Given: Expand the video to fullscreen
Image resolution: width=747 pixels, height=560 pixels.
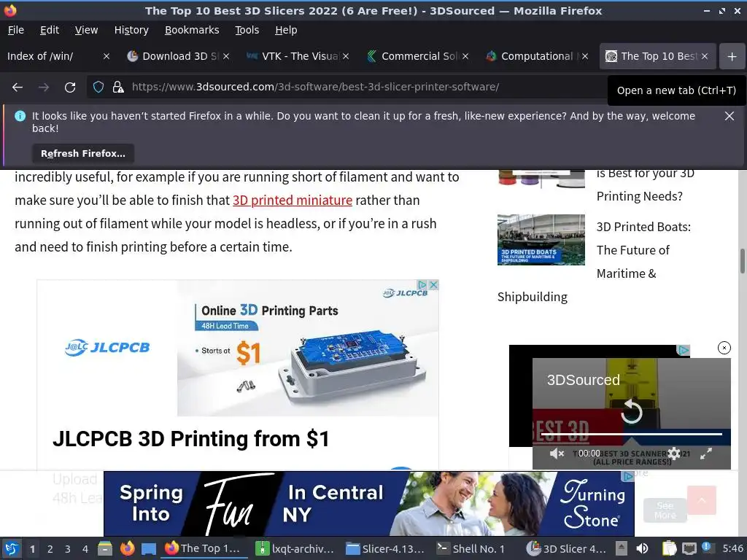Looking at the screenshot, I should click(706, 454).
